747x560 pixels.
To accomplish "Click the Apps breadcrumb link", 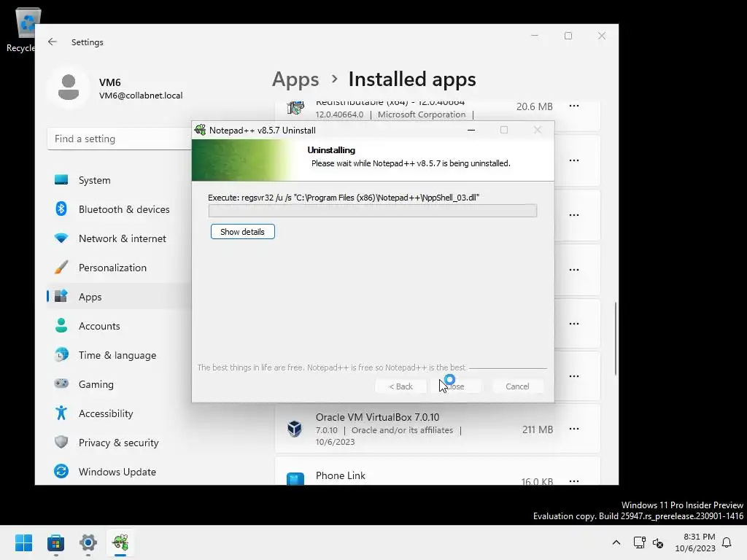I will pos(295,79).
